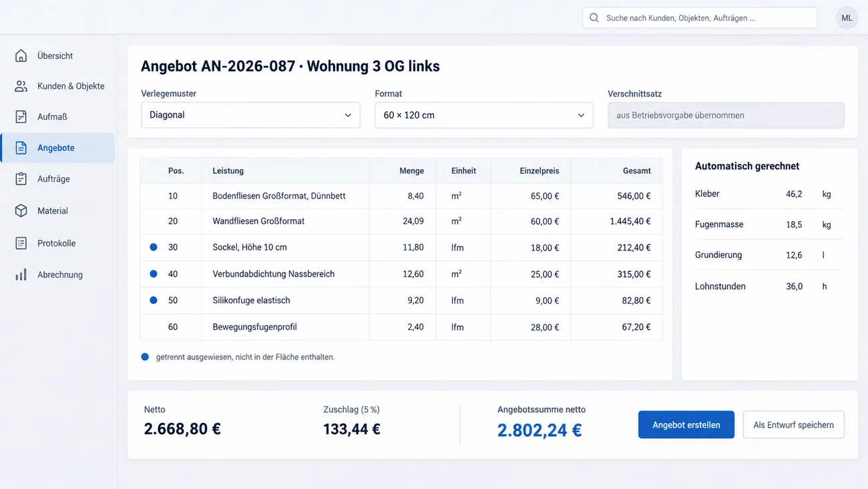Click Als Entwurf speichern
The image size is (868, 489).
click(793, 425)
